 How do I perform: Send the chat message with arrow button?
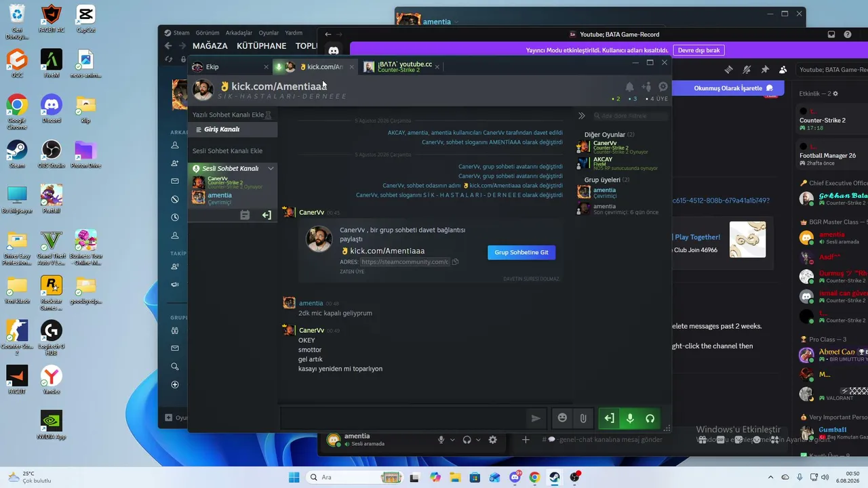(x=536, y=418)
